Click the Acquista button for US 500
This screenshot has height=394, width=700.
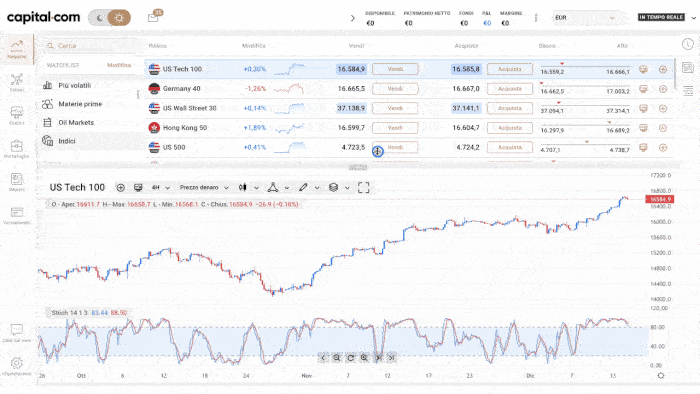tap(510, 147)
